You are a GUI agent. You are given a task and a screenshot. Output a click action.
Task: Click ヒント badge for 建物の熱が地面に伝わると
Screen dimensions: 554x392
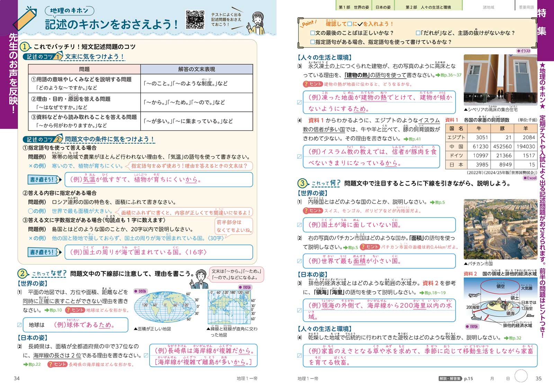pos(313,84)
